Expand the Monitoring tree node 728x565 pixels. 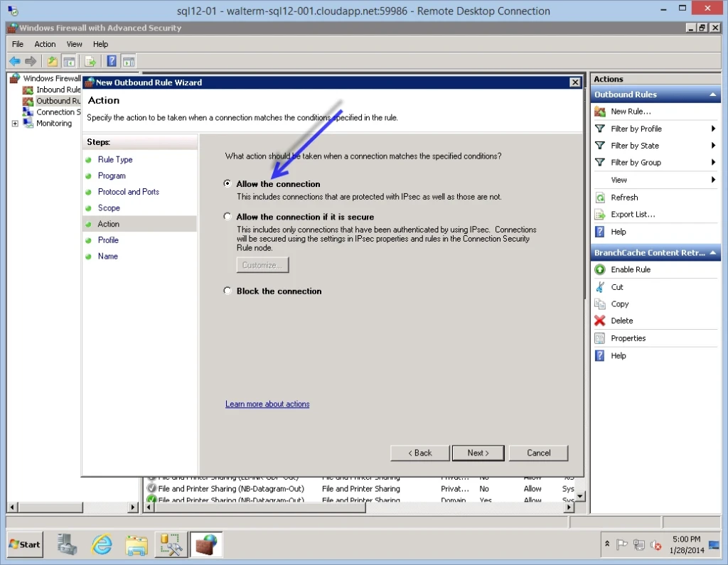coord(15,124)
